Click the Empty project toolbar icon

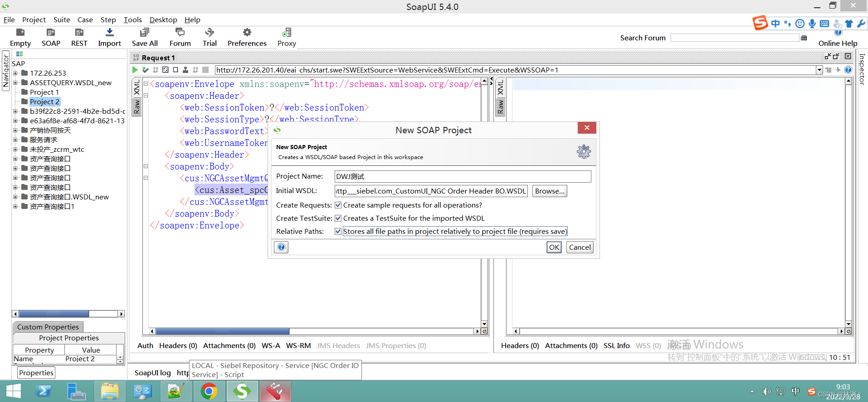[20, 32]
